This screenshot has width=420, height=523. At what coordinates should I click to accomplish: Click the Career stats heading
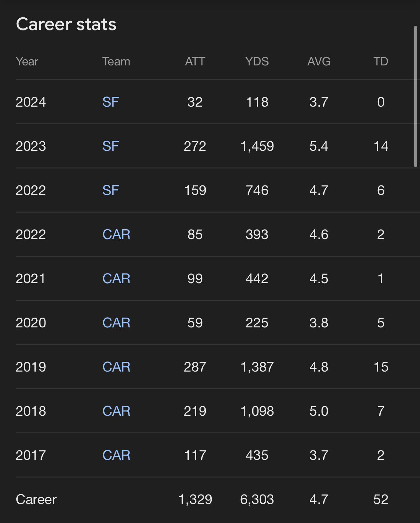click(x=66, y=25)
